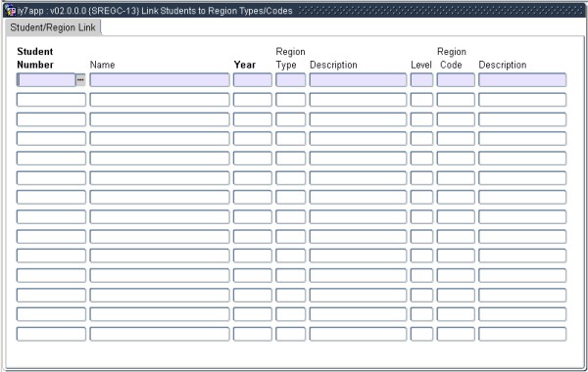
Task: Click into the highlighted Student Number field
Action: coord(46,80)
